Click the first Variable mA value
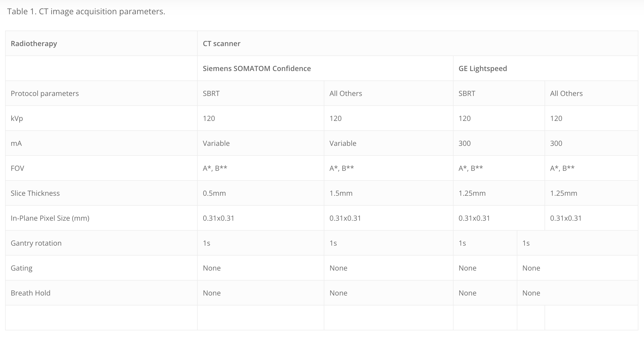This screenshot has width=644, height=337. pyautogui.click(x=216, y=143)
